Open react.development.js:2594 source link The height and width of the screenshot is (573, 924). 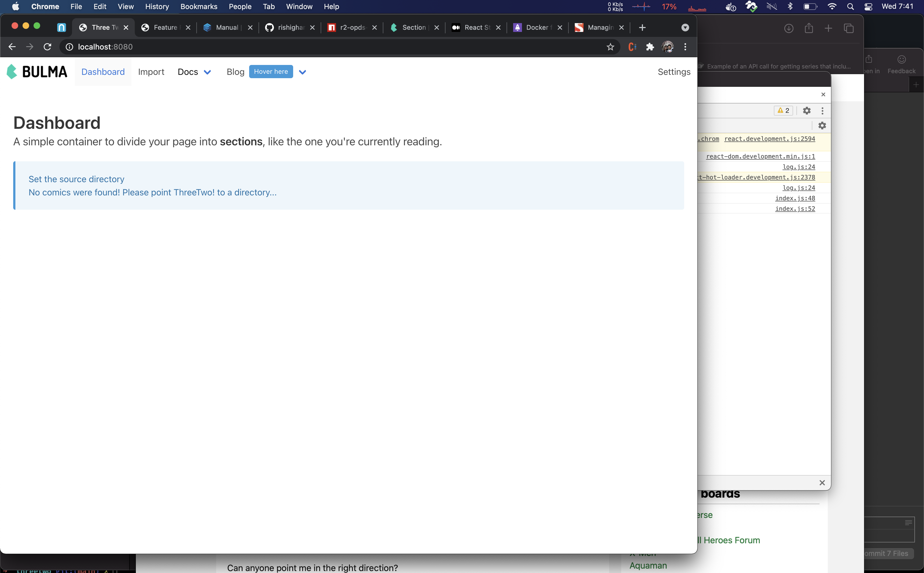(769, 139)
